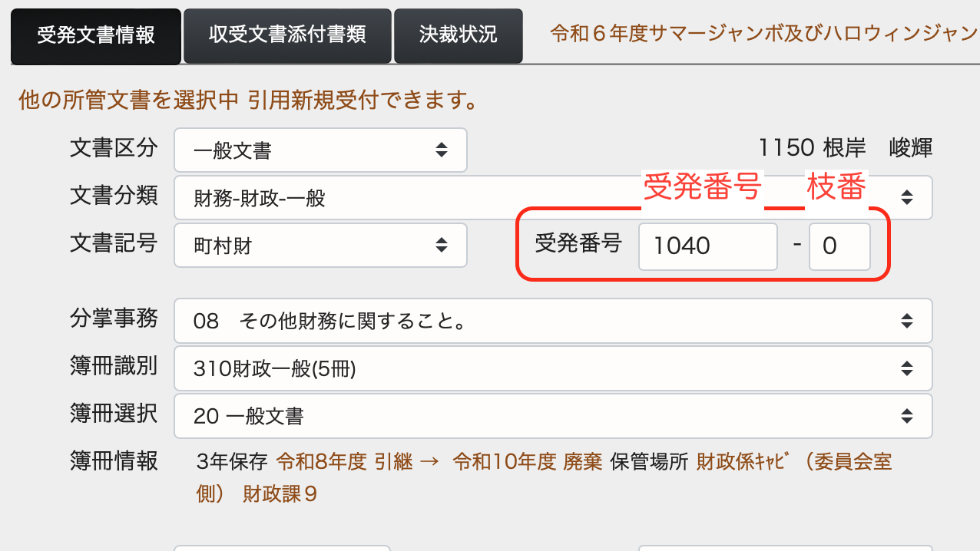The width and height of the screenshot is (980, 551).
Task: Open the 簿冊識別 dropdown showing 310財政一般
Action: 552,369
